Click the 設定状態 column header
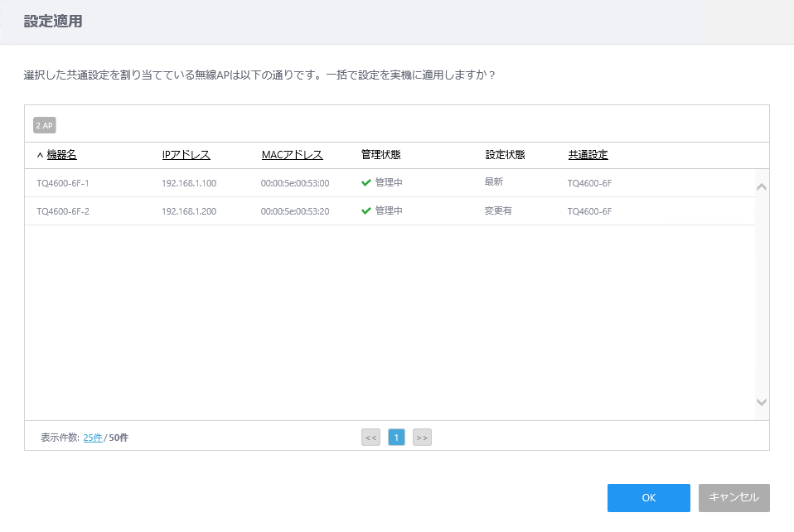The width and height of the screenshot is (794, 532). tap(503, 154)
